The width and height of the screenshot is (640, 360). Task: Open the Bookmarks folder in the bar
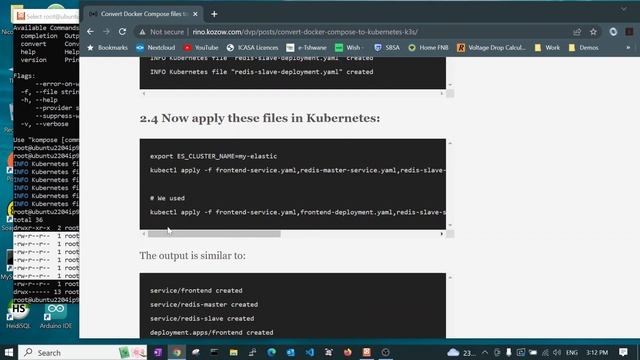[x=108, y=48]
